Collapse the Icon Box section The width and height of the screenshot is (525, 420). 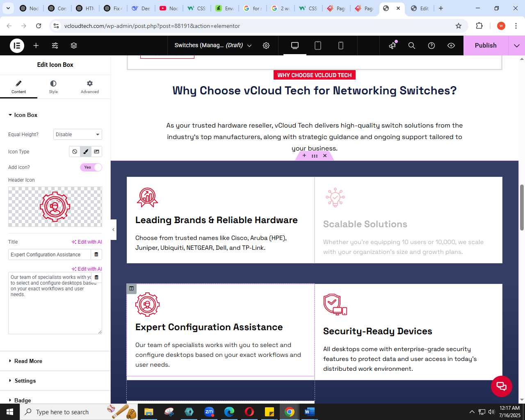click(23, 115)
